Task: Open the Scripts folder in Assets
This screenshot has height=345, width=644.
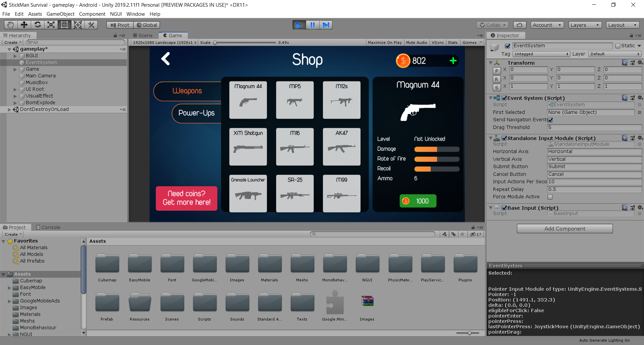Action: [204, 302]
